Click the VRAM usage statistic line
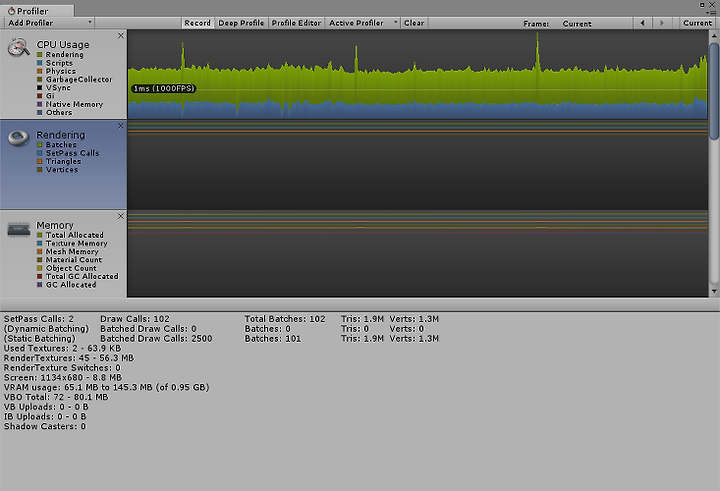 pos(107,387)
